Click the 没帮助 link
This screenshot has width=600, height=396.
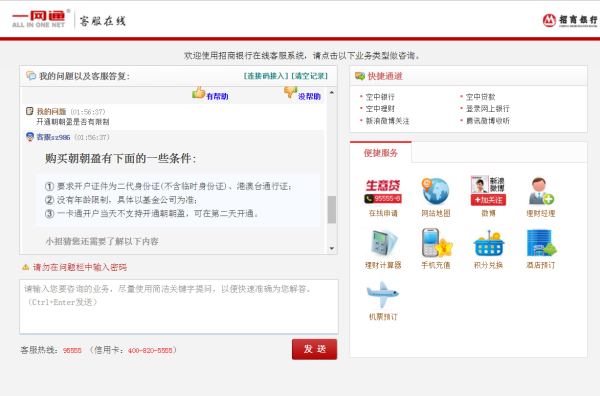pos(309,96)
